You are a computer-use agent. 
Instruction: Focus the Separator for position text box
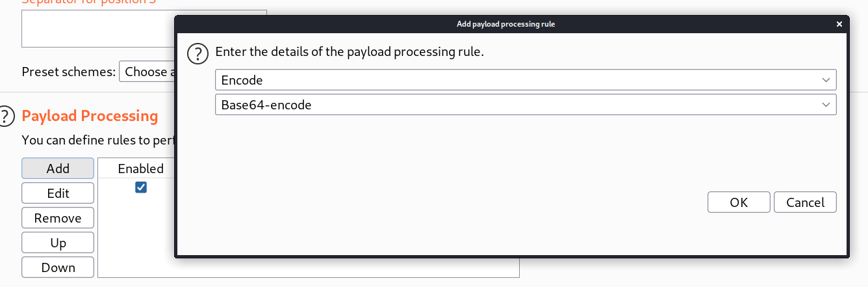tap(97, 29)
